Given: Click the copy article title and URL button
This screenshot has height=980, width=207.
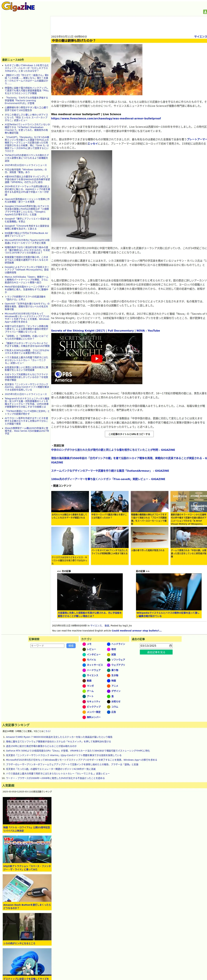Looking at the screenshot, I should coord(129,434).
